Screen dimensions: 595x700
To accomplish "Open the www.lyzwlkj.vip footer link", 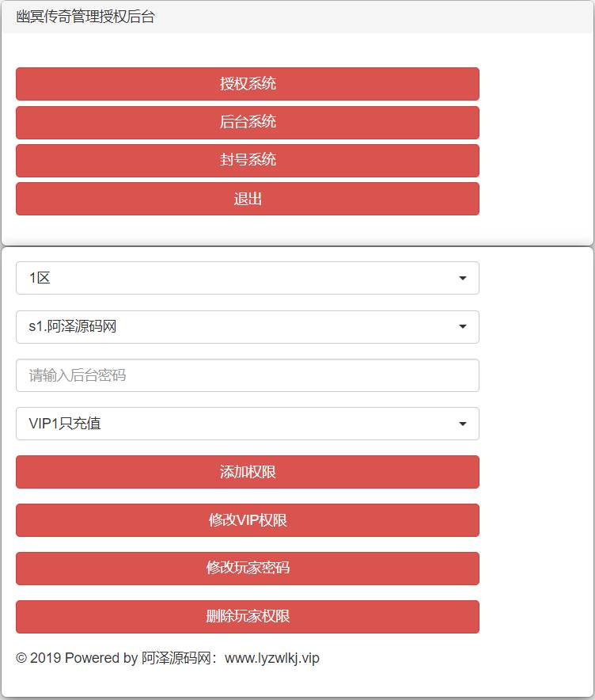I will [x=272, y=658].
